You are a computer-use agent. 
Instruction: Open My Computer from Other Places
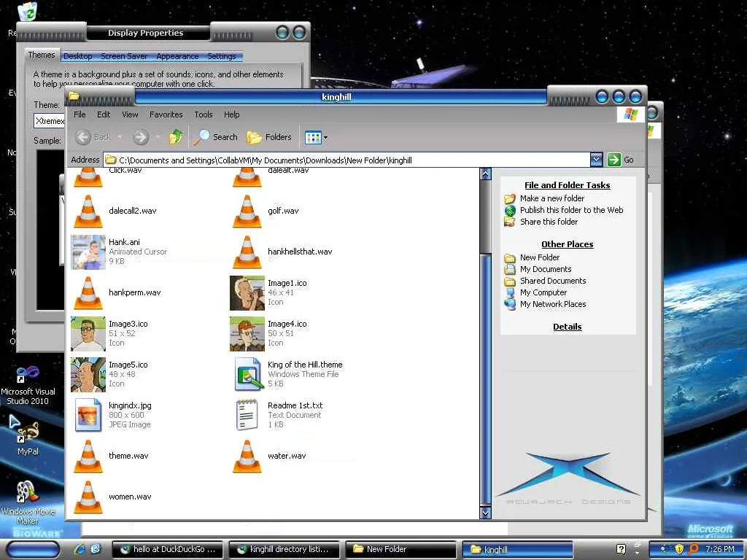click(543, 293)
